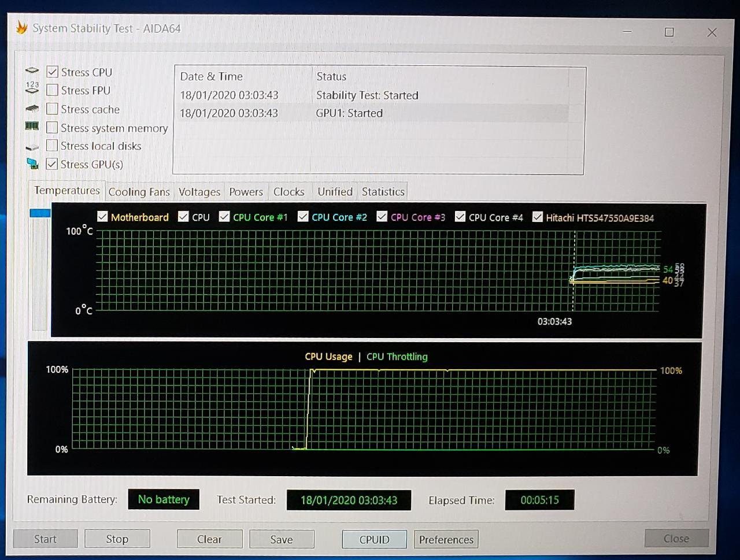Screen dimensions: 740x560
Task: Enable the Stress FPU checkbox
Action: click(x=52, y=90)
